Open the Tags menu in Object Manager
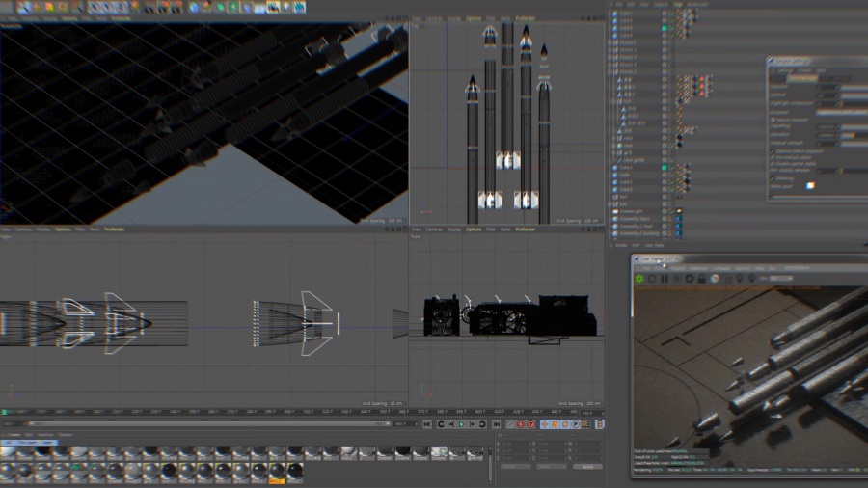The height and width of the screenshot is (488, 868). pos(677,4)
